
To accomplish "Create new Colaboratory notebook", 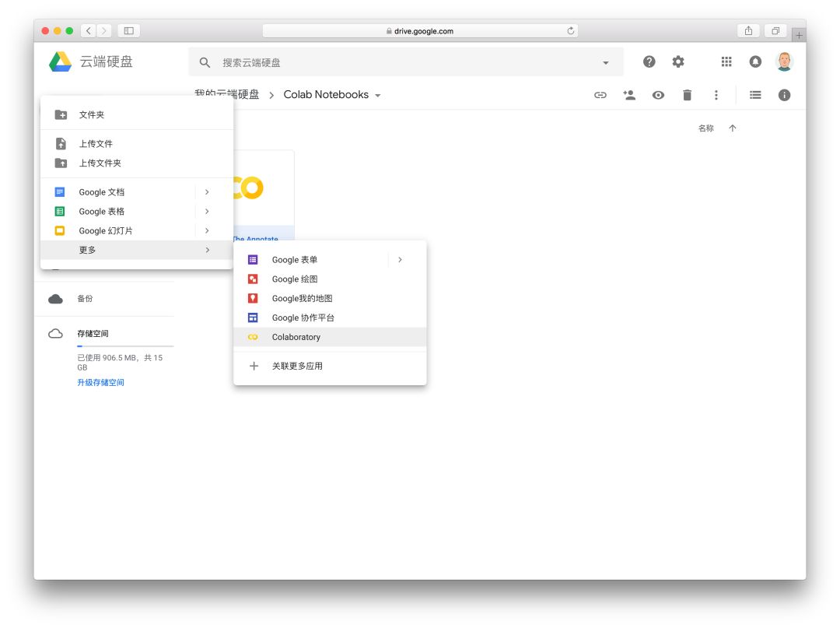I will (x=330, y=337).
